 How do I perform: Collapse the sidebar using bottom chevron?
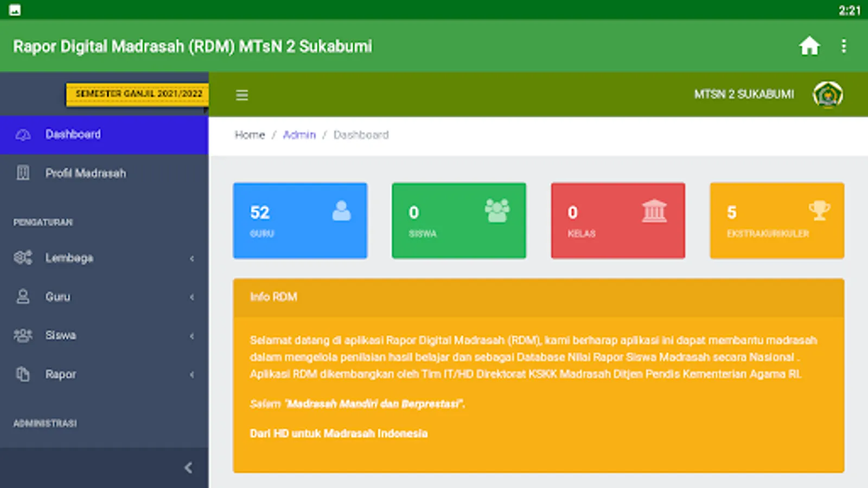pos(188,467)
